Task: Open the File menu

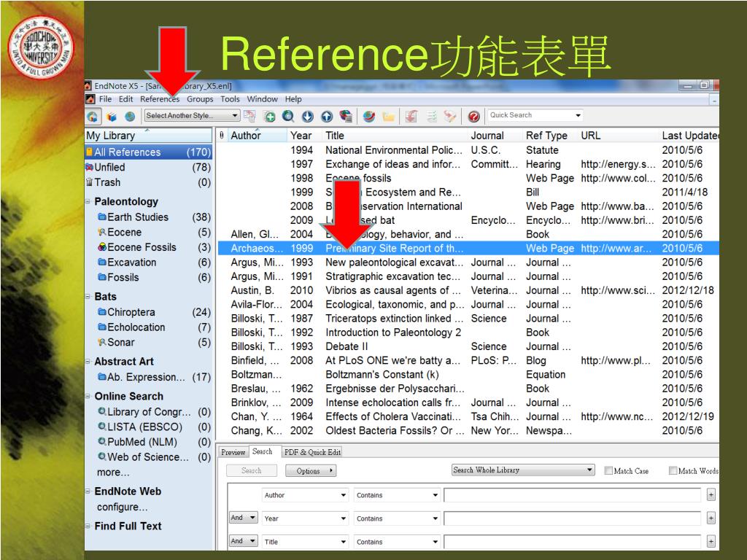Action: click(x=105, y=99)
